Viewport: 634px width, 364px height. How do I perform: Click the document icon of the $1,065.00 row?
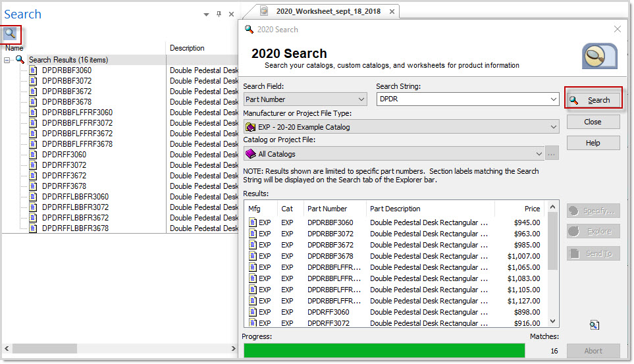click(253, 267)
